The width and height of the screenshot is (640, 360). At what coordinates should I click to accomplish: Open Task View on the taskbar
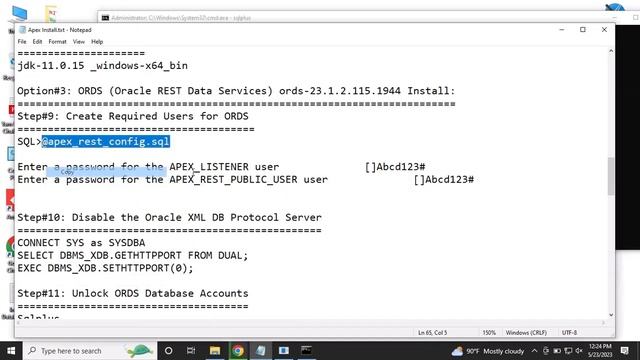(191, 351)
